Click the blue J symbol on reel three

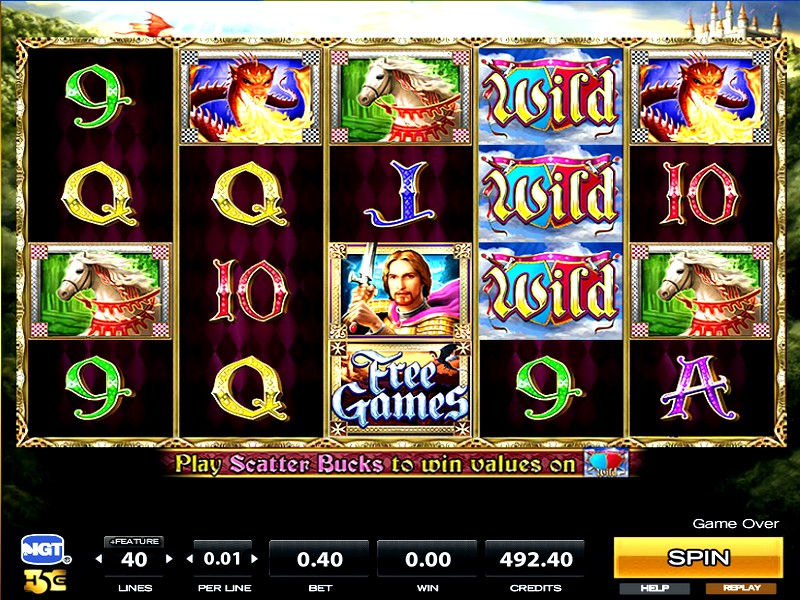click(x=401, y=194)
